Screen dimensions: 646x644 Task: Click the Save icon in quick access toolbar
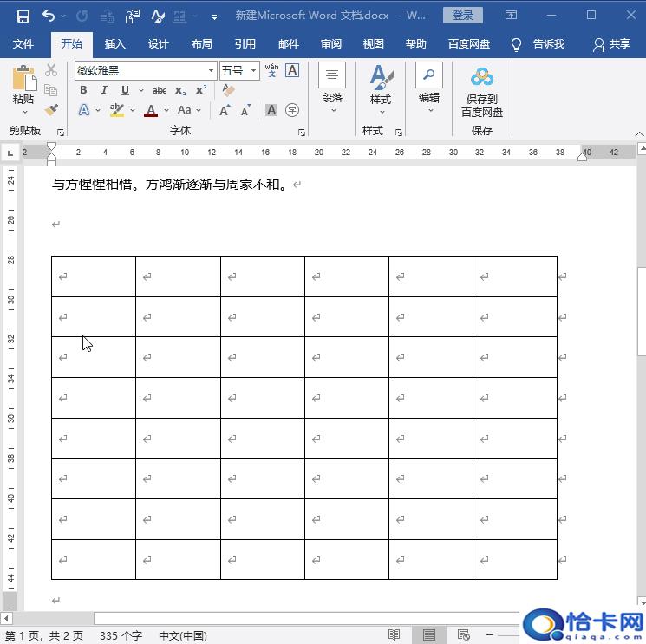coord(23,16)
